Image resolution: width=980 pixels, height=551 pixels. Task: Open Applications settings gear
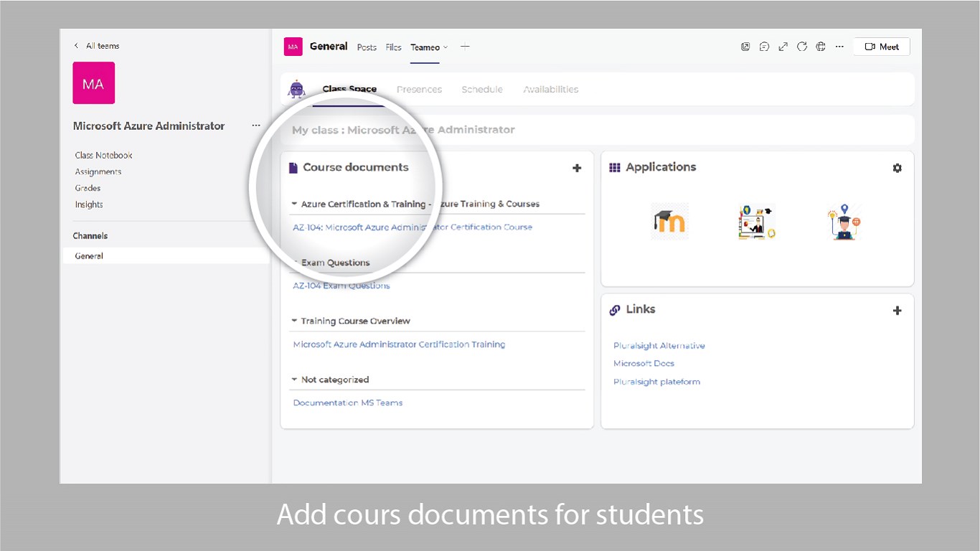pyautogui.click(x=897, y=168)
